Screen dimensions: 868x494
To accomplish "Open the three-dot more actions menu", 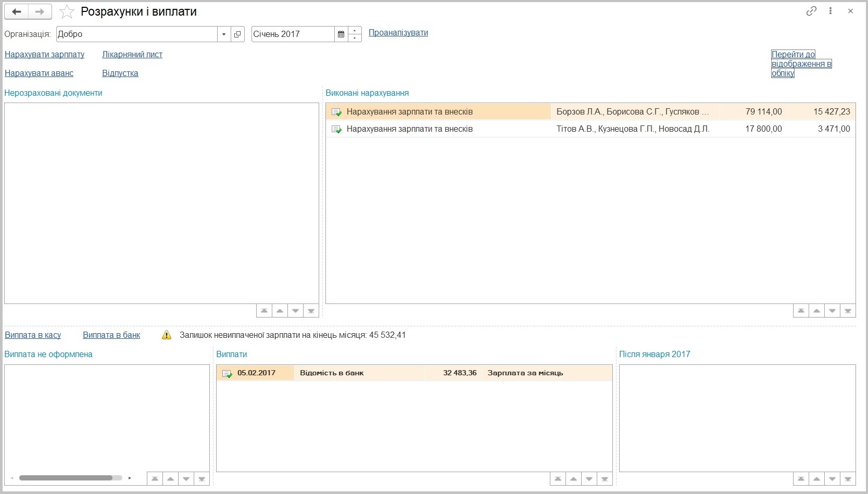I will pyautogui.click(x=831, y=11).
